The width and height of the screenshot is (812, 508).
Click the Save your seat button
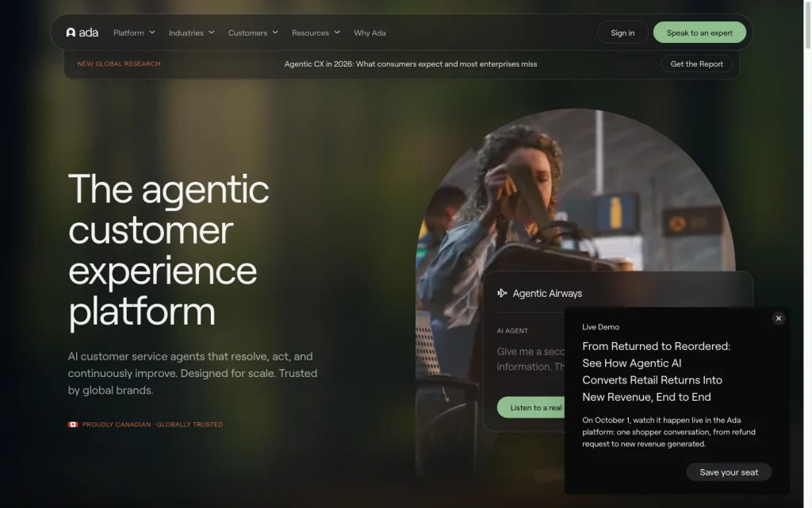click(x=729, y=472)
